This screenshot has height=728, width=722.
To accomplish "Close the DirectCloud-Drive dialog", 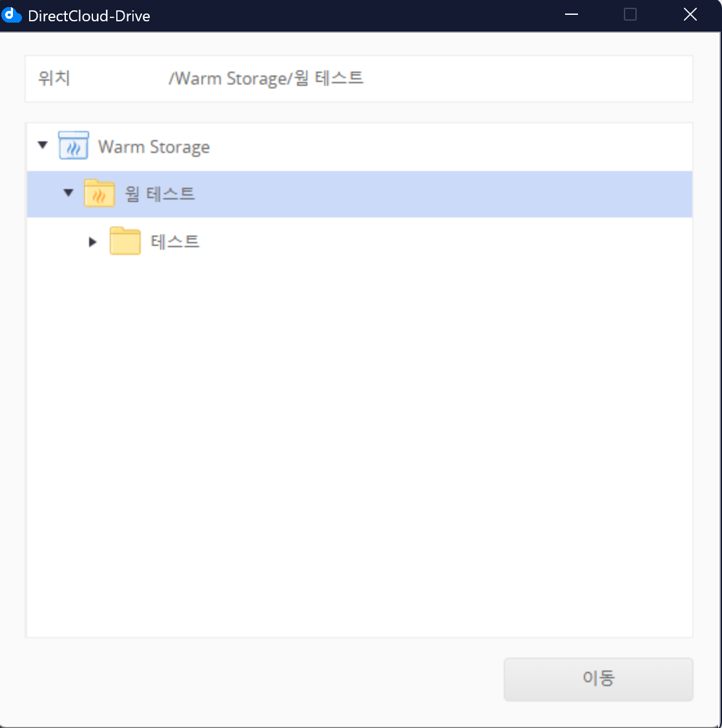I will tap(690, 15).
